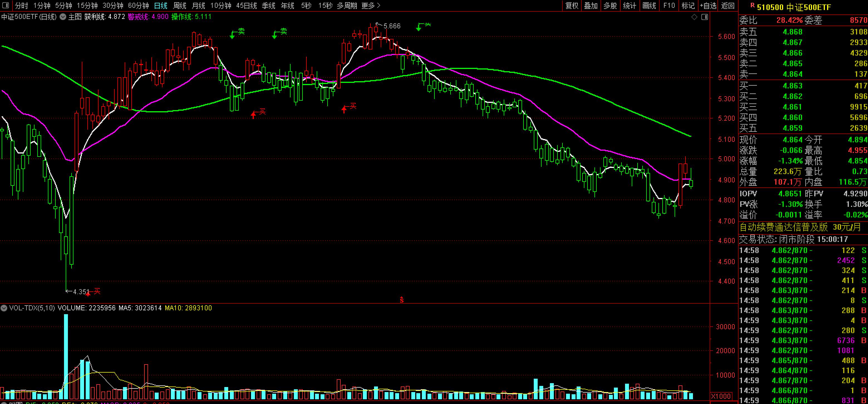The height and width of the screenshot is (404, 868).
Task: Switch to 季线 quarterly chart
Action: [269, 5]
